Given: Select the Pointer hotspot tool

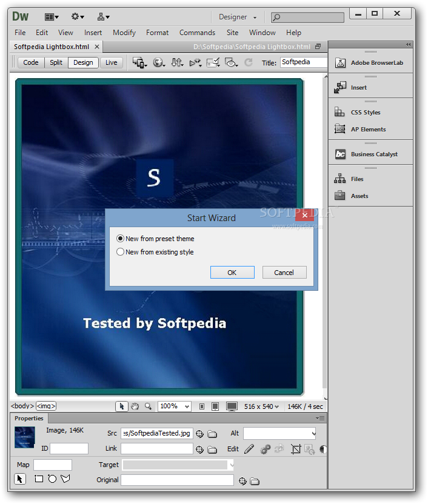Looking at the screenshot, I should 20,479.
